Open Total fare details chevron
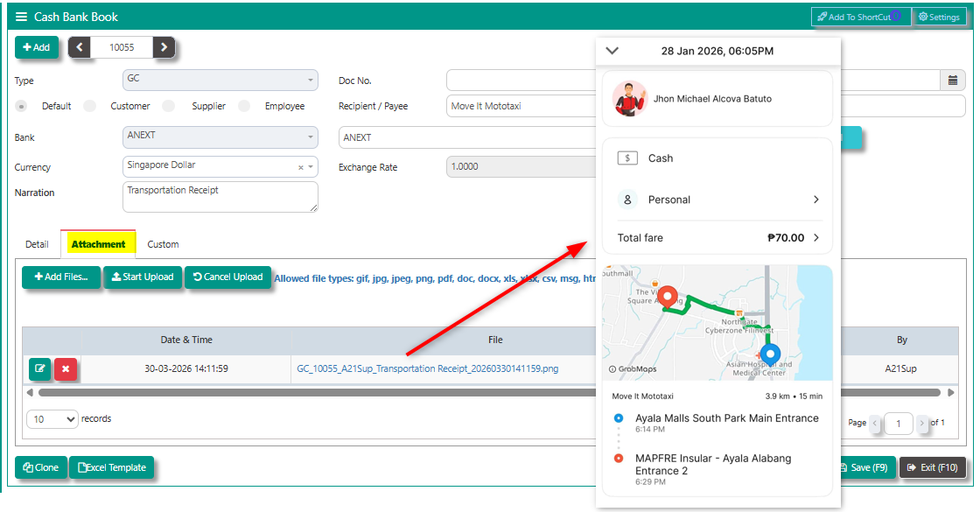This screenshot has width=980, height=512. 816,237
